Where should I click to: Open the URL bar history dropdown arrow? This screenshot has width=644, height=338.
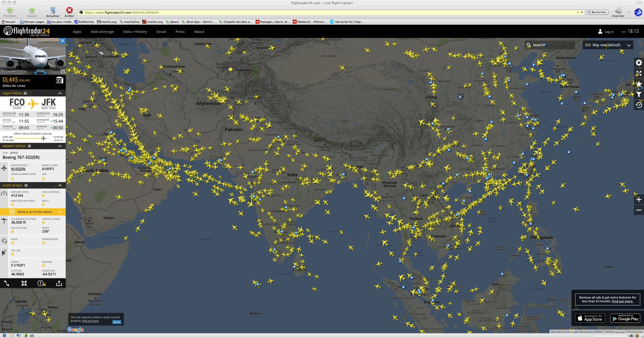(x=582, y=12)
